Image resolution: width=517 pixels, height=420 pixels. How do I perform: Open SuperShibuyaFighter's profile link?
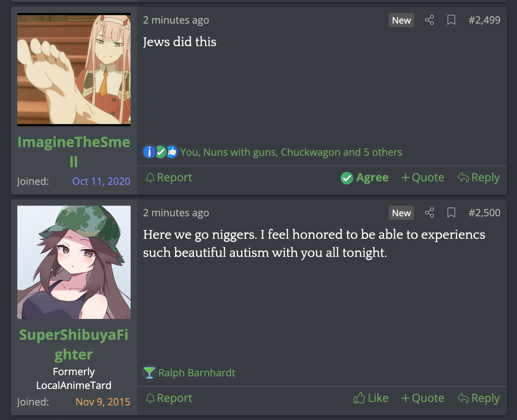(x=74, y=344)
